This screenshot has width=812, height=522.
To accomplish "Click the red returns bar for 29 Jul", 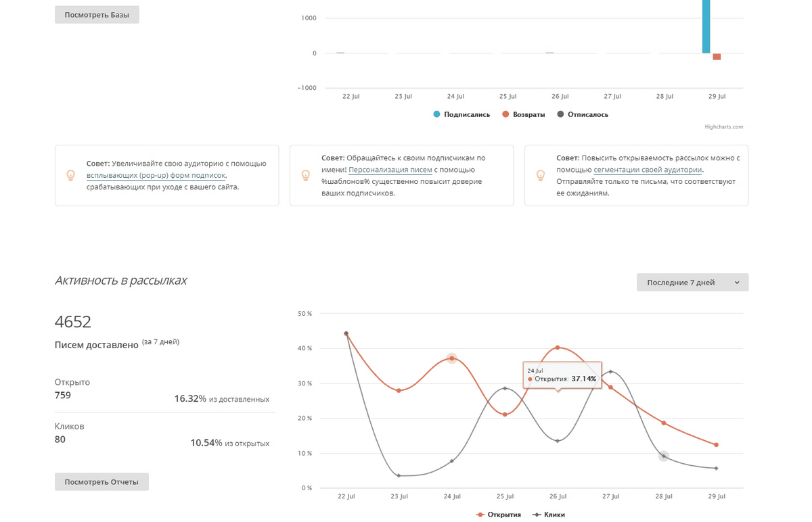I will tap(717, 57).
